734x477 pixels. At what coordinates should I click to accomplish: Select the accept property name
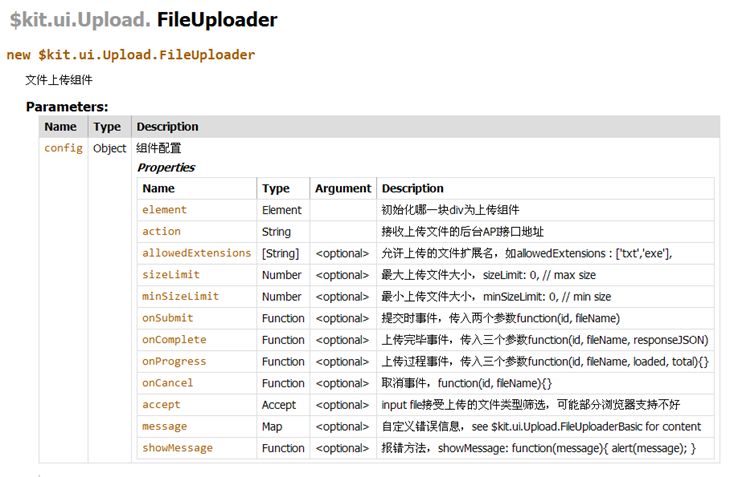coord(161,405)
